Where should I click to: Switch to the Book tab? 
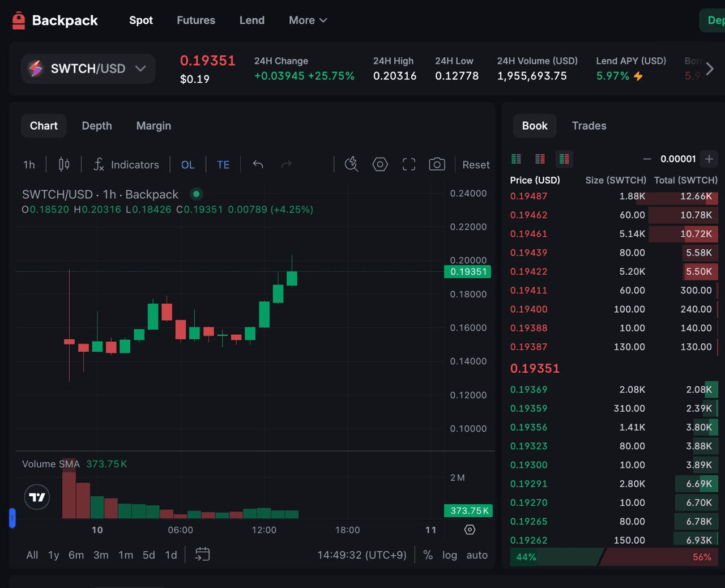tap(535, 126)
